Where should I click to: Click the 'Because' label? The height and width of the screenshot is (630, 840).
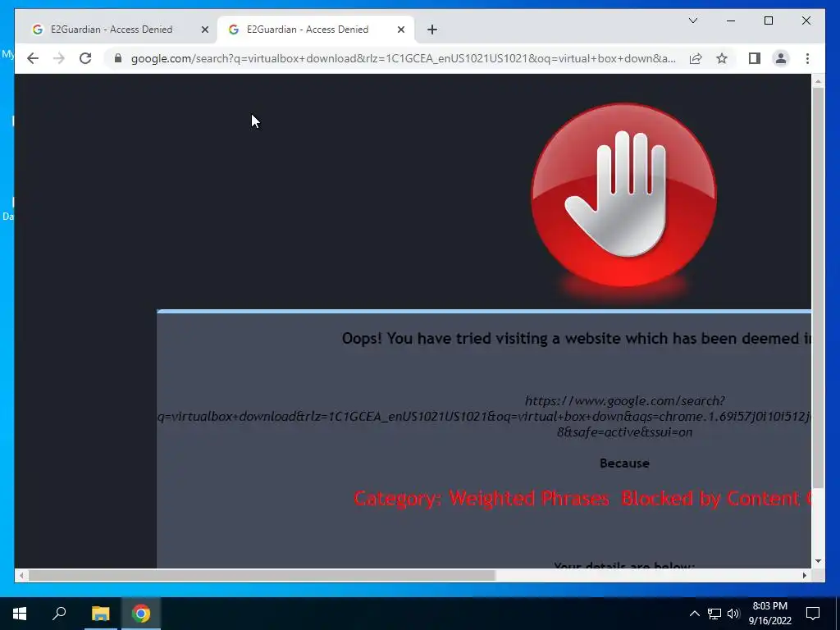[624, 463]
